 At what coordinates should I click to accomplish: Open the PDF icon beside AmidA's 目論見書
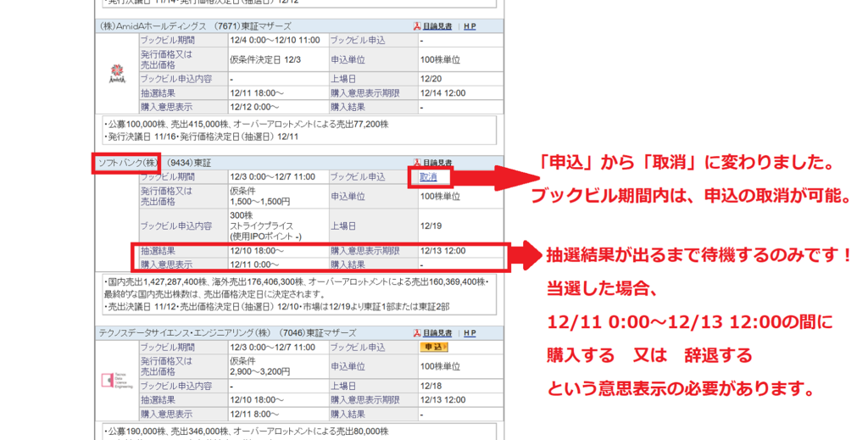tap(417, 26)
